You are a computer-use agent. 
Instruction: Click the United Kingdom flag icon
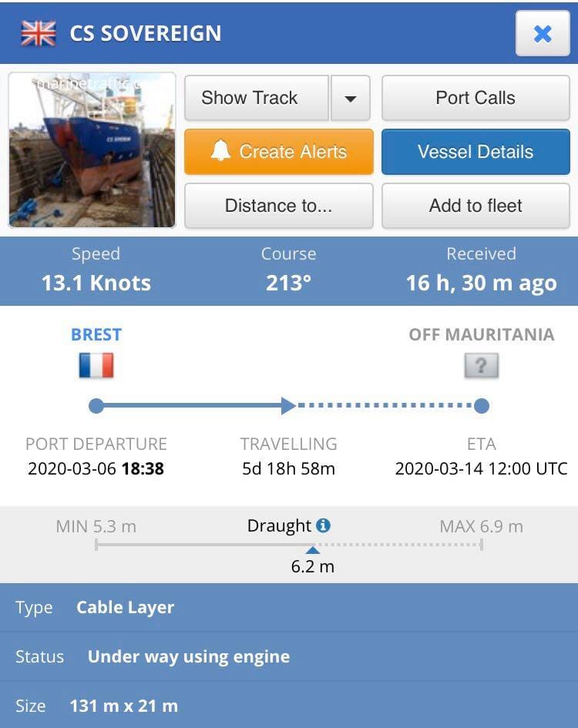(39, 33)
